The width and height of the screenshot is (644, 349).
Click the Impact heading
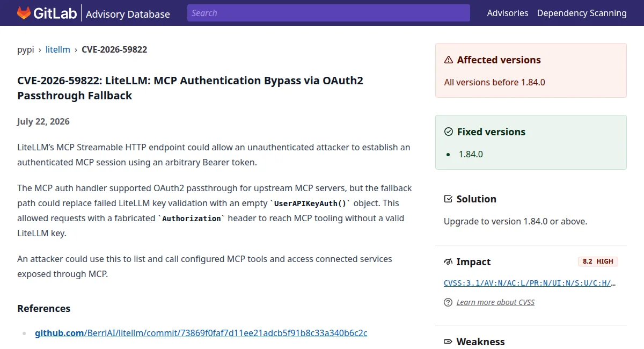[473, 262]
